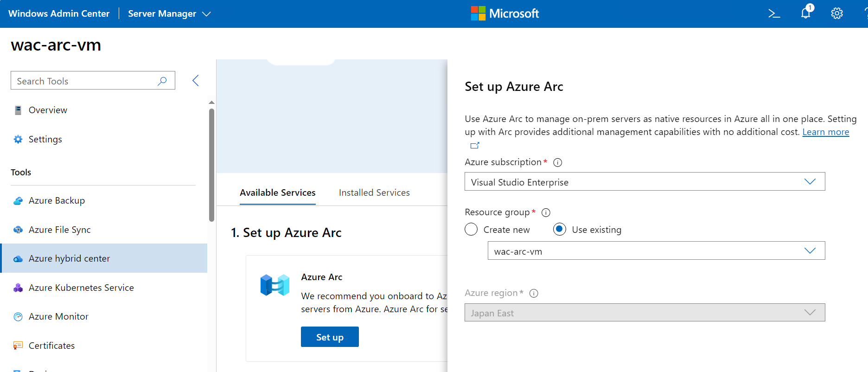Screen dimensions: 868x372
Task: Click the Microsoft logo
Action: pyautogui.click(x=505, y=13)
